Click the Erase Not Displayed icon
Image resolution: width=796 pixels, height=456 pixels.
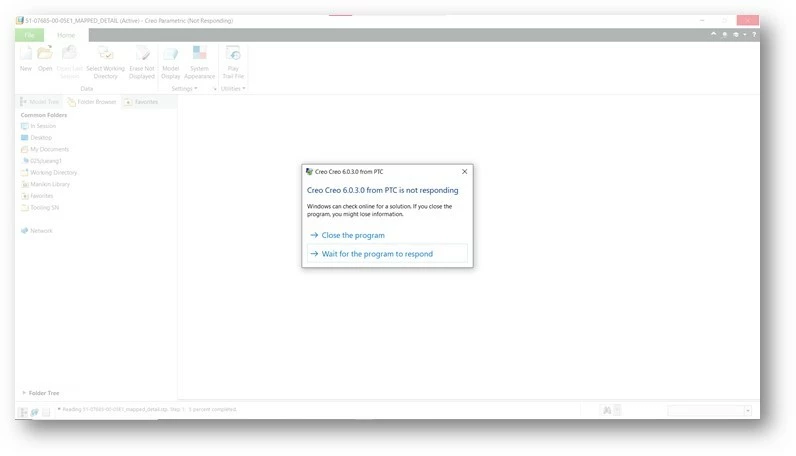click(142, 53)
